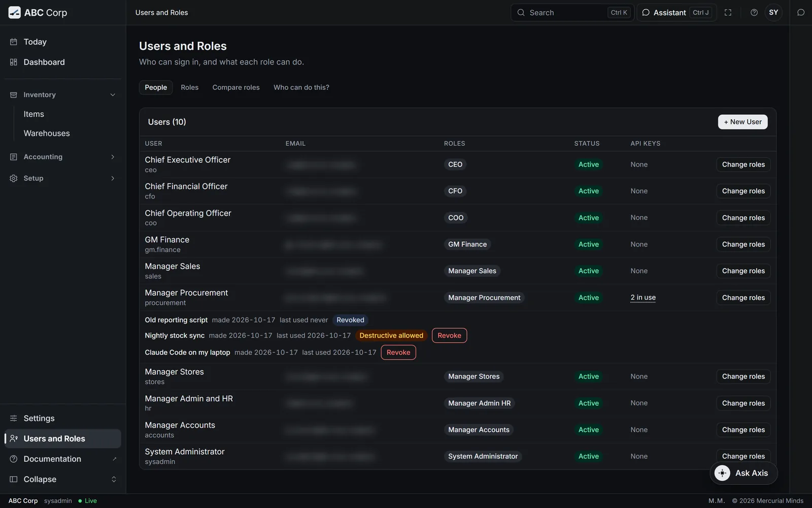Click the Setup gear icon
812x508 pixels.
click(14, 178)
